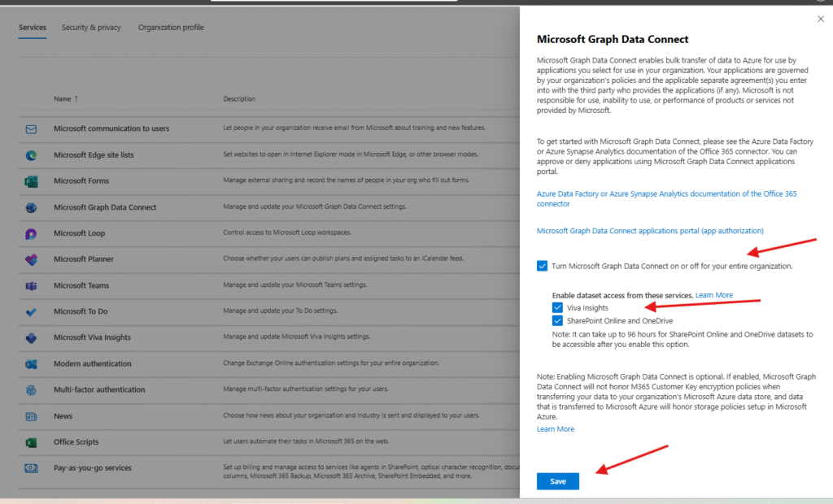Click the Microsoft Teams icon
Screen dimensions: 833x504
pyautogui.click(x=31, y=286)
